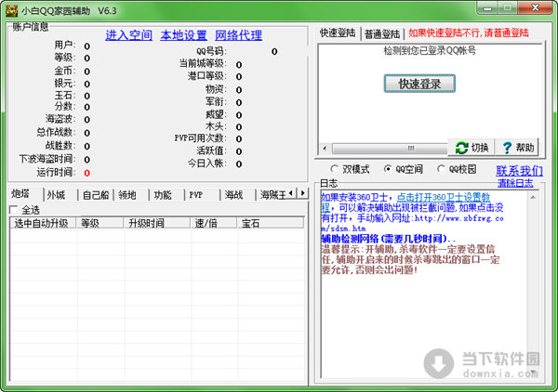Click the app logo icon in title bar
This screenshot has height=392, width=558.
point(11,10)
